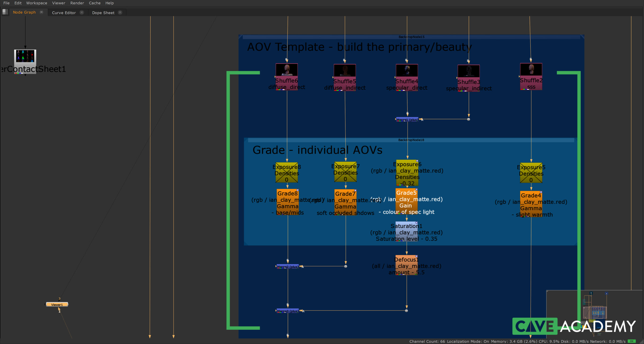Click the Viewer1 node

(57, 305)
